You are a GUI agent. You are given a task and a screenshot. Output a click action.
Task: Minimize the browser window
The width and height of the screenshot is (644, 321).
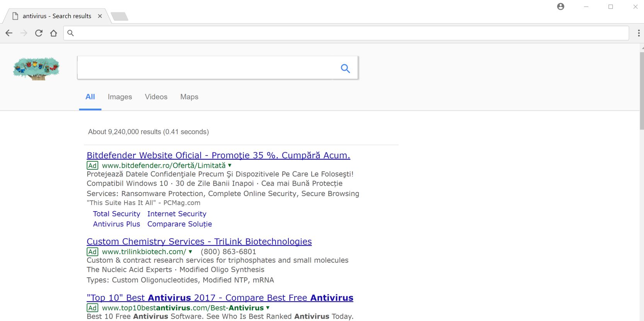[586, 7]
